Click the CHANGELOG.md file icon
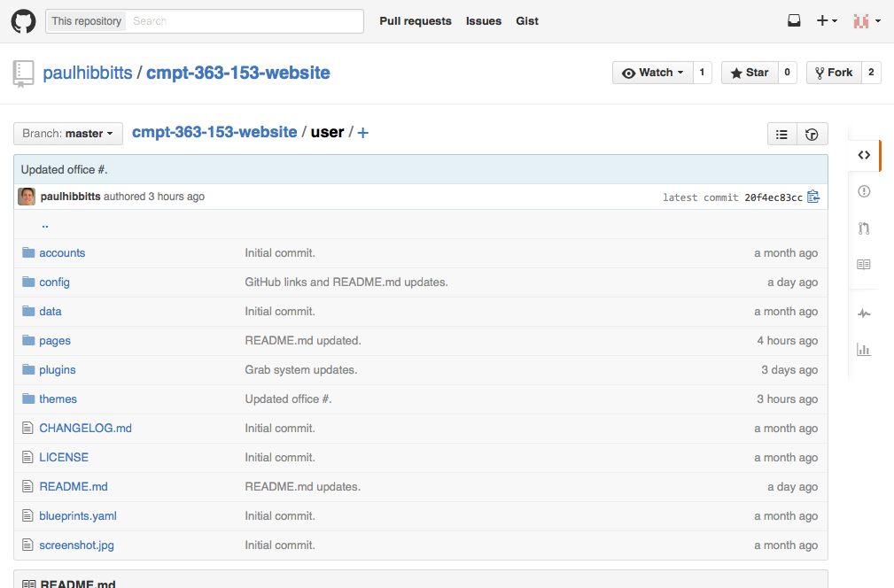Image resolution: width=894 pixels, height=588 pixels. click(27, 428)
